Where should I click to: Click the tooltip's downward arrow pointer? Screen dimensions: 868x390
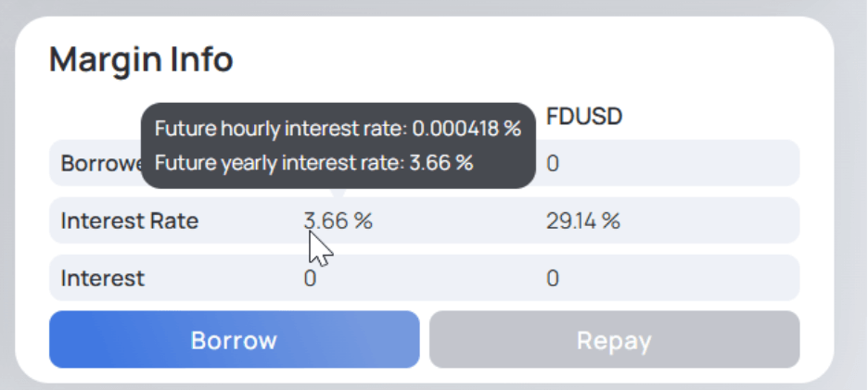[x=338, y=193]
